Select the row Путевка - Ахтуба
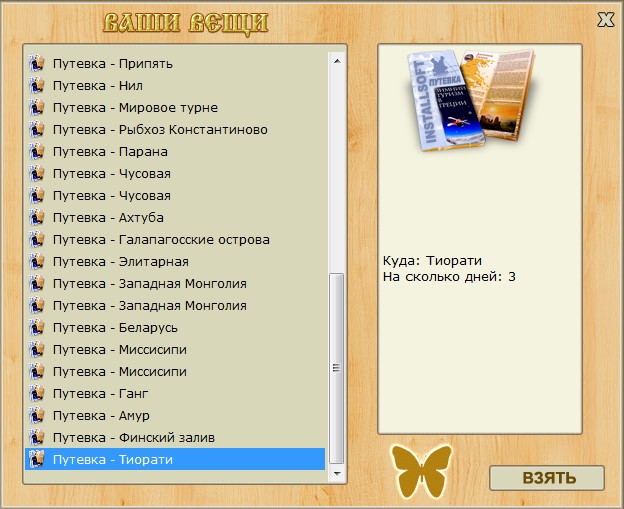The image size is (624, 509). coord(175,218)
